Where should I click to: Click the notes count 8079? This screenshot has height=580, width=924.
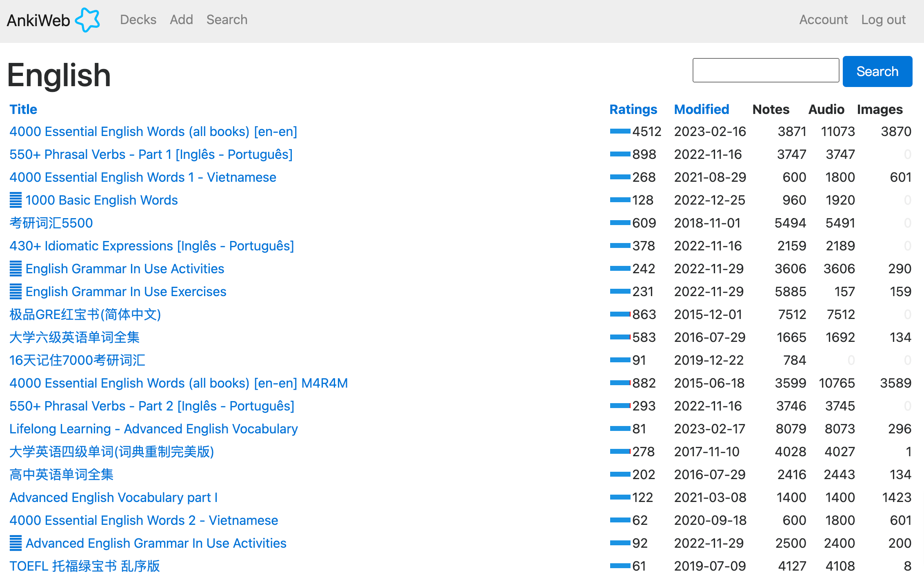click(791, 429)
